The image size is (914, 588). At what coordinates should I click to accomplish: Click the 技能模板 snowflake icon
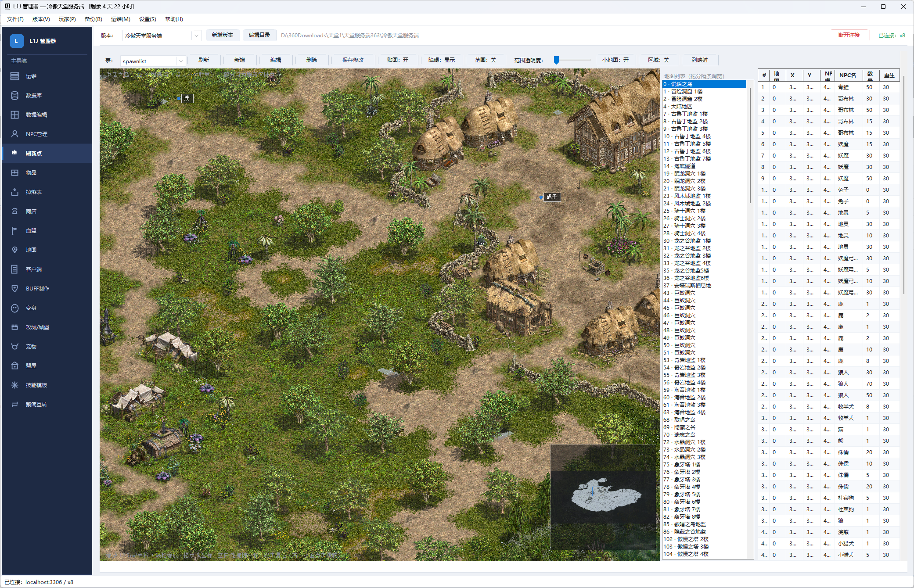point(14,385)
